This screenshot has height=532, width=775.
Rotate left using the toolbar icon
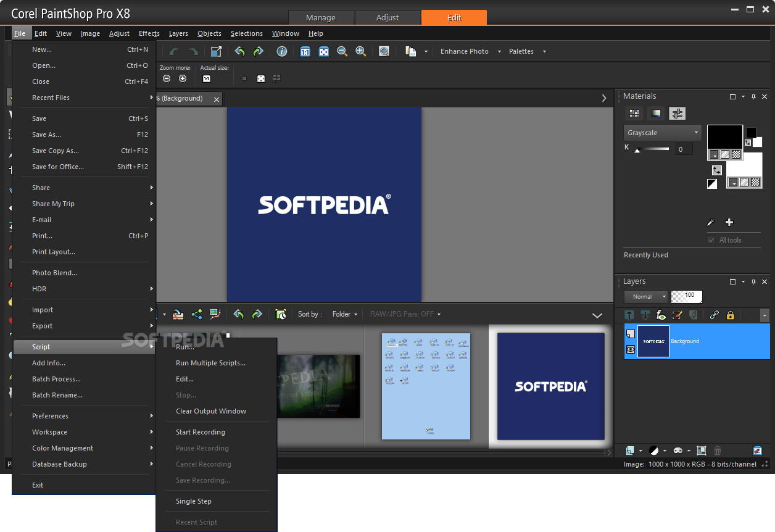pos(239,51)
